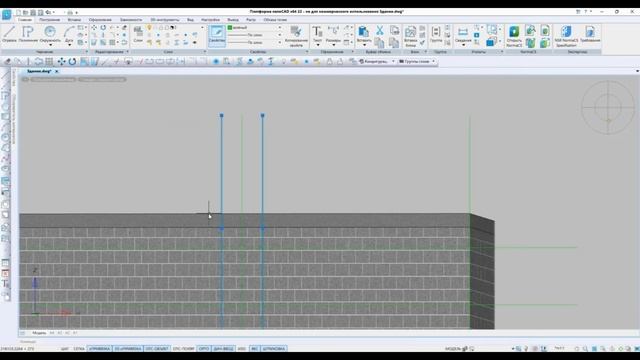The image size is (640, 360).
Task: Toggle СЕТКА grid in status bar
Action: [x=79, y=349]
